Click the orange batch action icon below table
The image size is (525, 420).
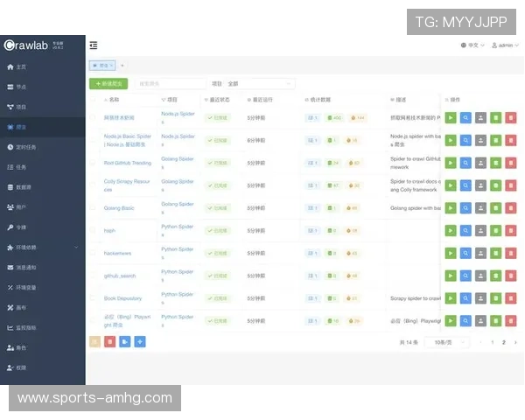95,341
